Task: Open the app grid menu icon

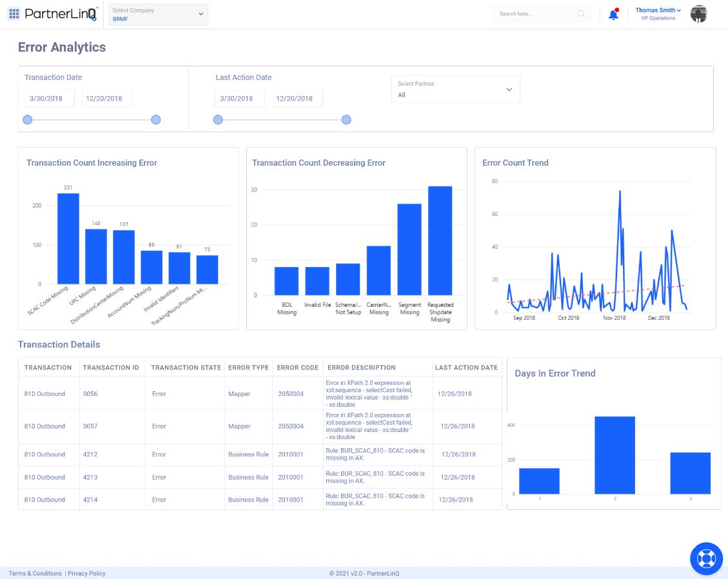Action: [14, 14]
